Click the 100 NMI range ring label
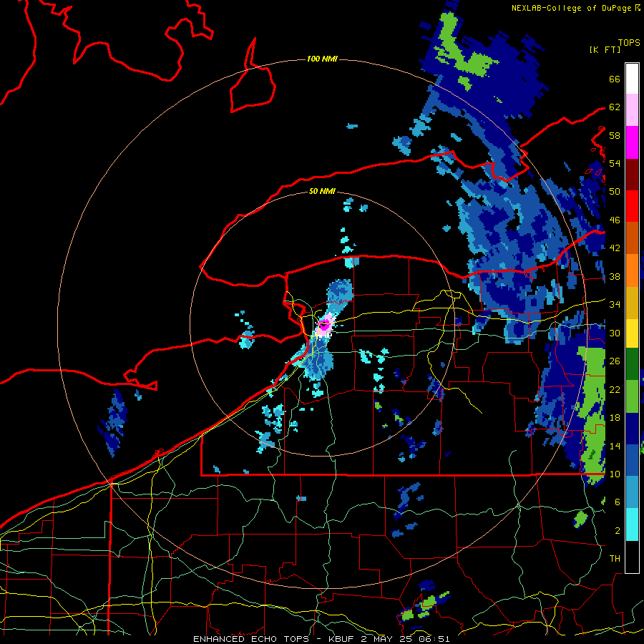The width and height of the screenshot is (644, 644). pyautogui.click(x=322, y=59)
